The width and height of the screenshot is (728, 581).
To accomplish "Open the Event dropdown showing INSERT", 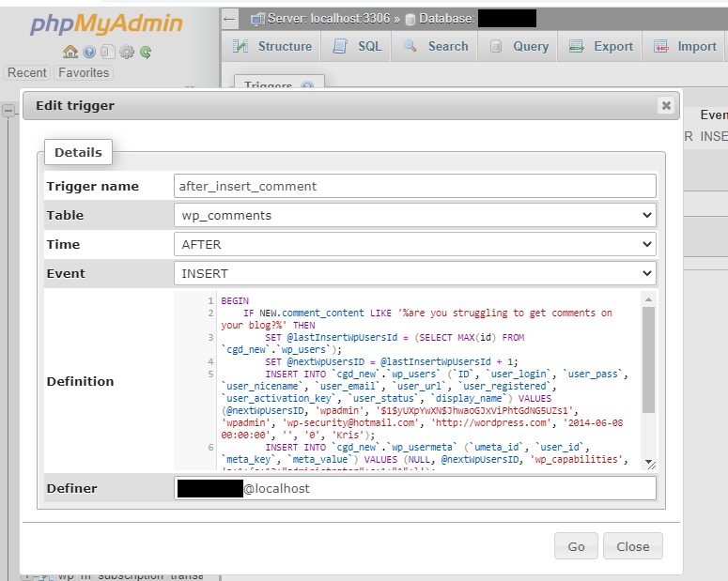I will (x=415, y=274).
